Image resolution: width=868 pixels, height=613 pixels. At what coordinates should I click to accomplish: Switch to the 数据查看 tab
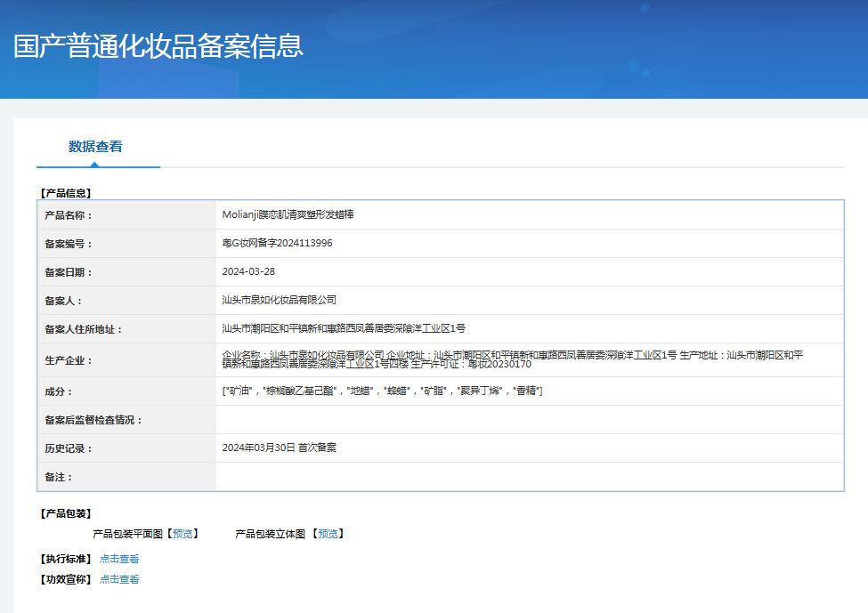click(x=95, y=147)
